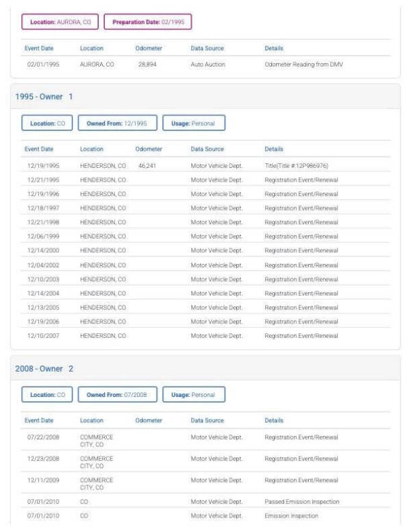The image size is (411, 532).
Task: Click Usage: Personal badge under Owner 1
Action: (194, 123)
